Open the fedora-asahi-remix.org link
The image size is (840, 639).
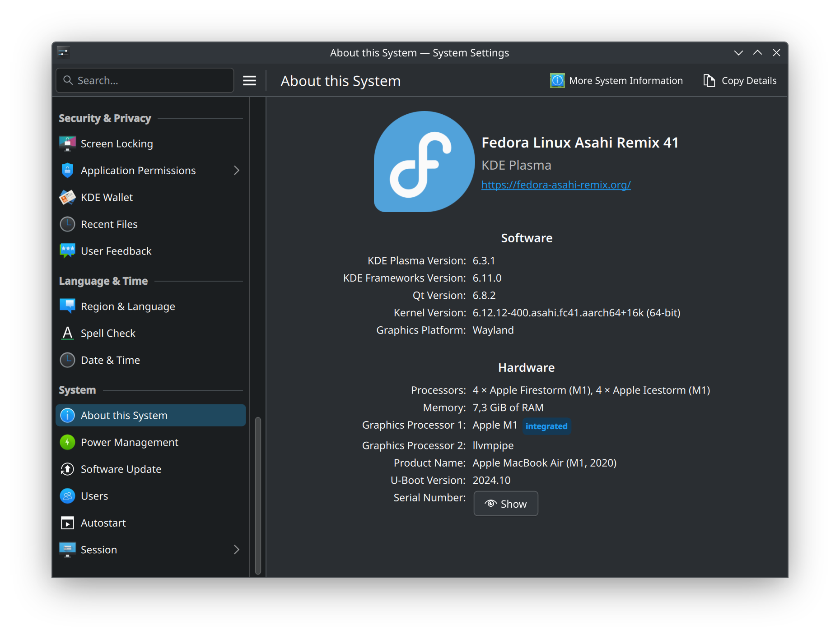[x=556, y=185]
